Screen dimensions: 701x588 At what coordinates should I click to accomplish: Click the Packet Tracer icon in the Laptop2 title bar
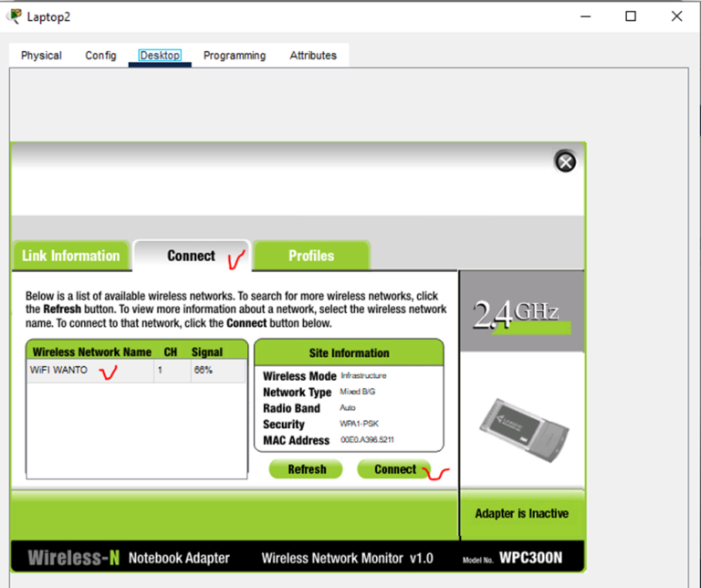click(x=15, y=16)
